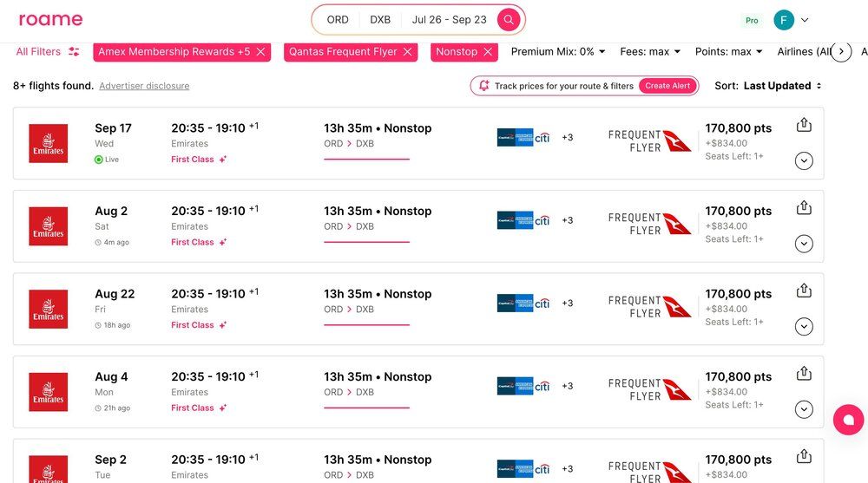Edit the date range Jul 26 - Sep 23
868x483 pixels.
click(449, 20)
